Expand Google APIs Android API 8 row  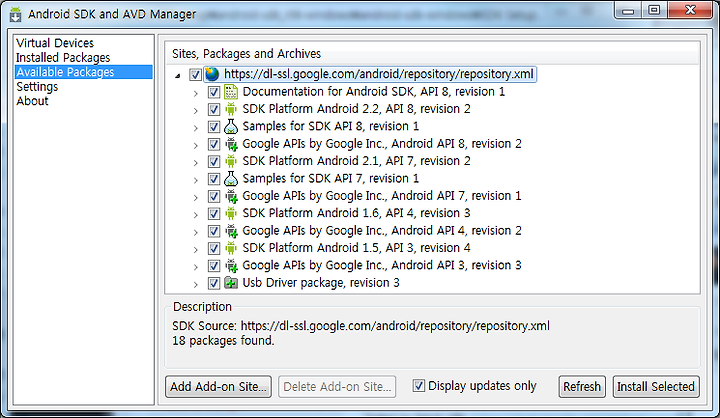(x=196, y=146)
